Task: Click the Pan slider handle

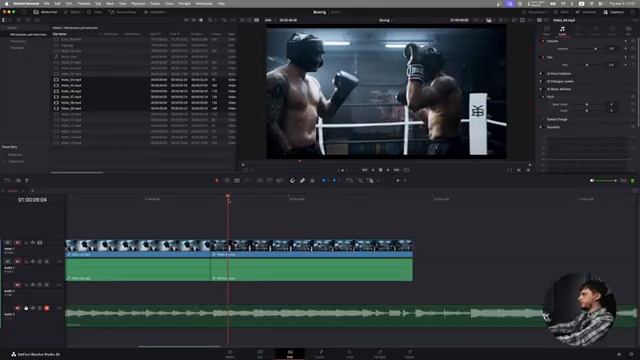Action: coord(587,65)
